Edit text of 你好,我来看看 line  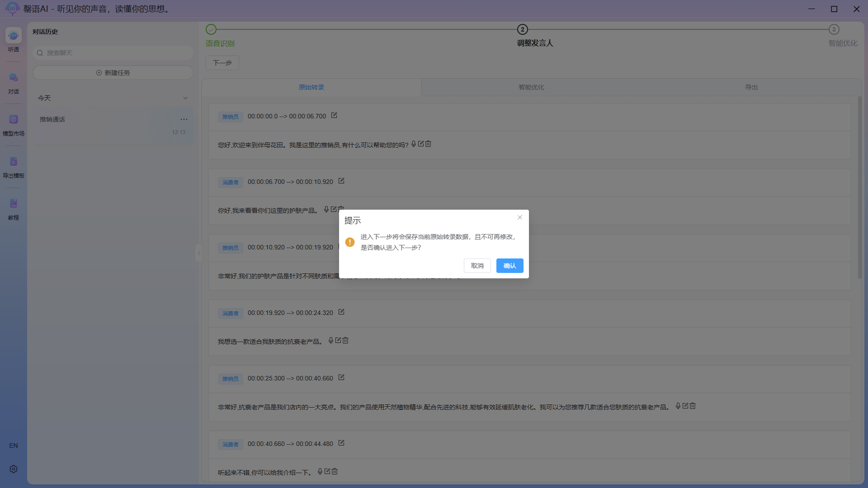pos(334,209)
